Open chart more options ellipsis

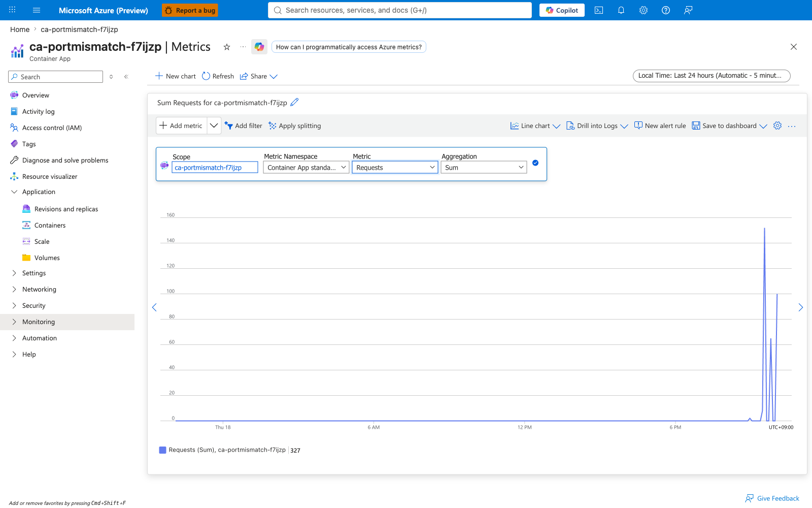pos(792,126)
